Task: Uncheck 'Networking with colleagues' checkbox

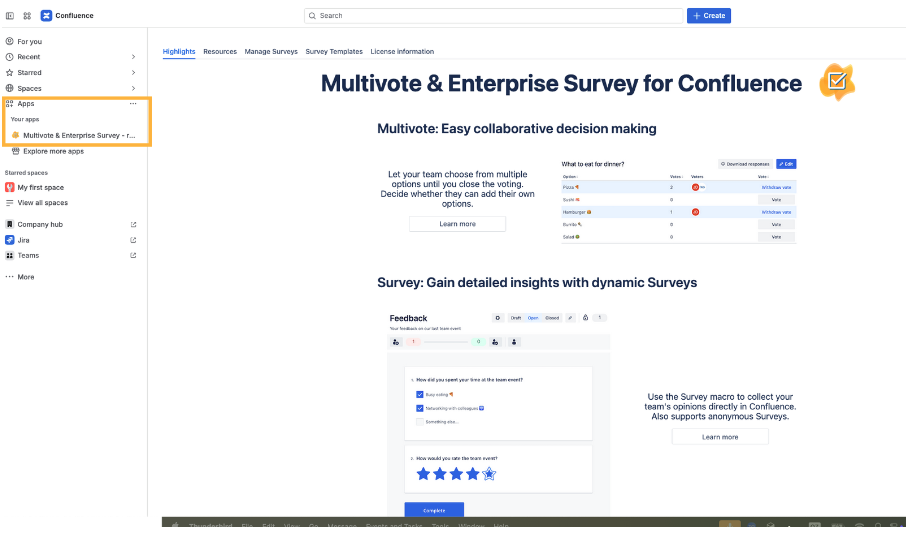Action: pos(420,408)
